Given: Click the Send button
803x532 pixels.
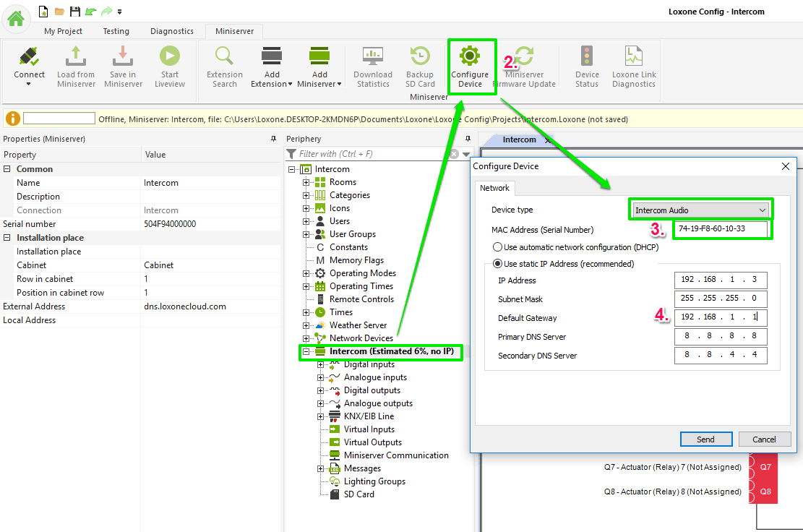Looking at the screenshot, I should click(705, 439).
